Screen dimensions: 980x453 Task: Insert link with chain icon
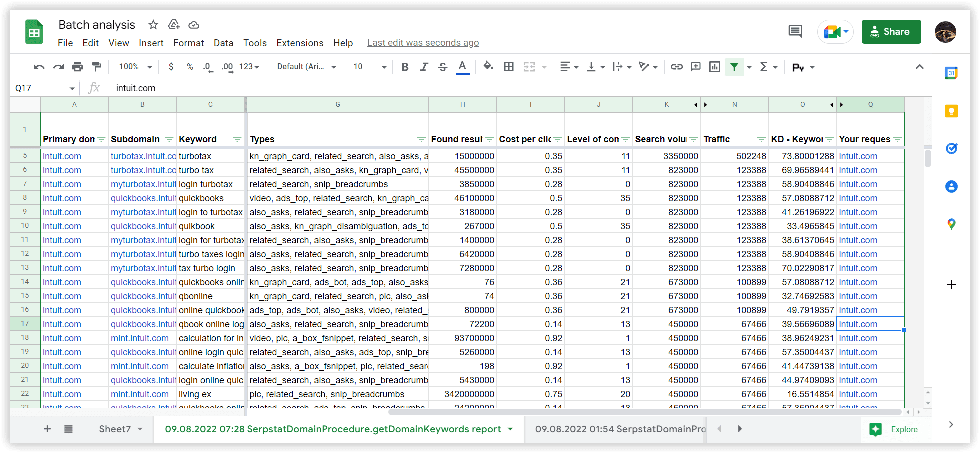[677, 67]
